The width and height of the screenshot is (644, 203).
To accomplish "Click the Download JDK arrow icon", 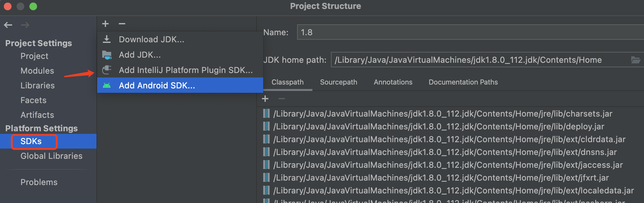I will (107, 39).
